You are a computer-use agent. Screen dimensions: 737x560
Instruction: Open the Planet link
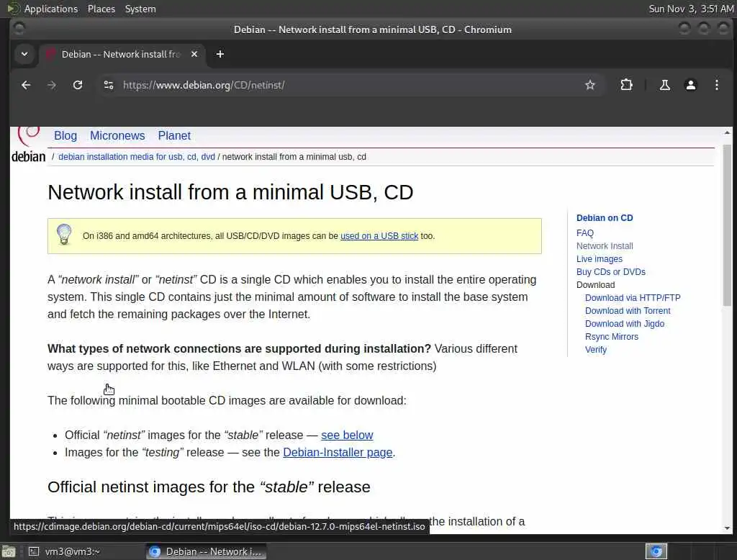click(174, 136)
